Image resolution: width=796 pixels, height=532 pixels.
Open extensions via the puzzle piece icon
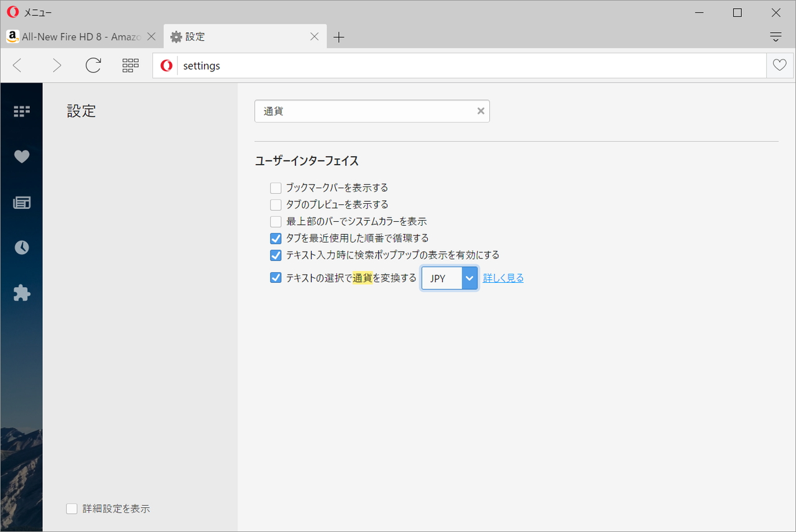click(x=21, y=292)
